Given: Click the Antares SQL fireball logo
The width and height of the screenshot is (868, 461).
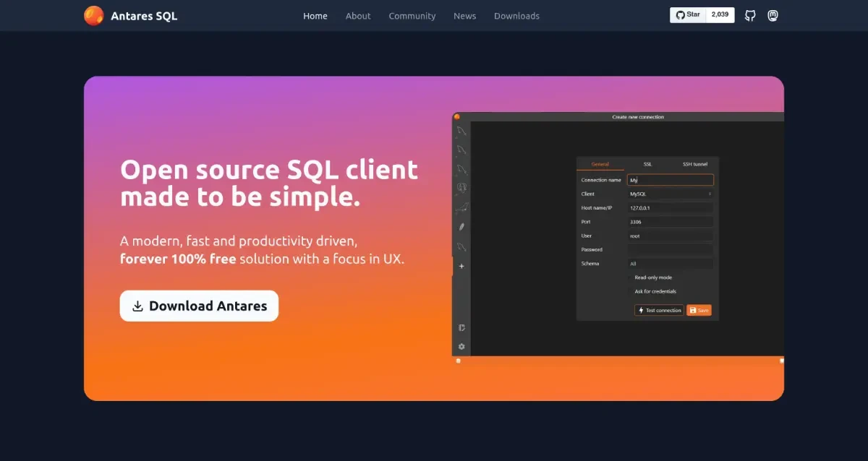Looking at the screenshot, I should click(x=93, y=14).
